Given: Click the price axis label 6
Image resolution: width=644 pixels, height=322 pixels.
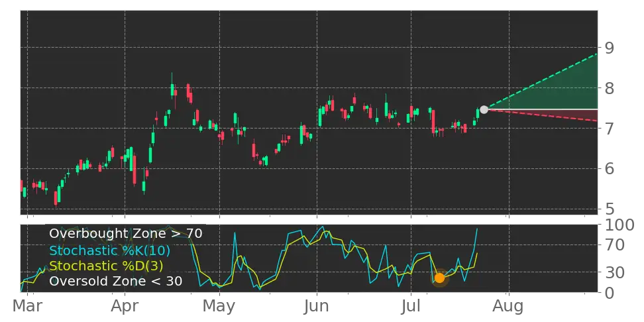Looking at the screenshot, I should pyautogui.click(x=610, y=168).
